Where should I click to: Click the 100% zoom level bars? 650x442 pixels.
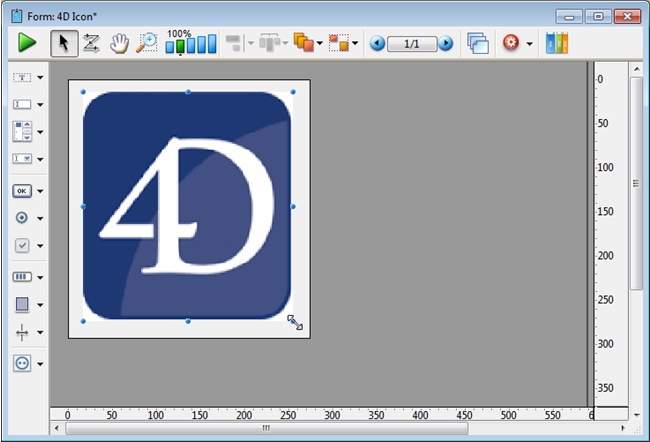(190, 45)
